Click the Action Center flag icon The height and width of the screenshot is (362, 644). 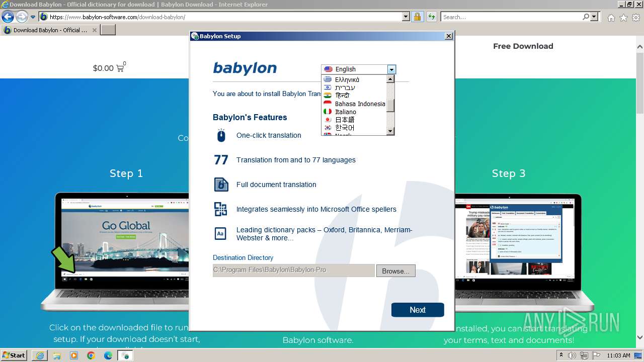pos(596,355)
